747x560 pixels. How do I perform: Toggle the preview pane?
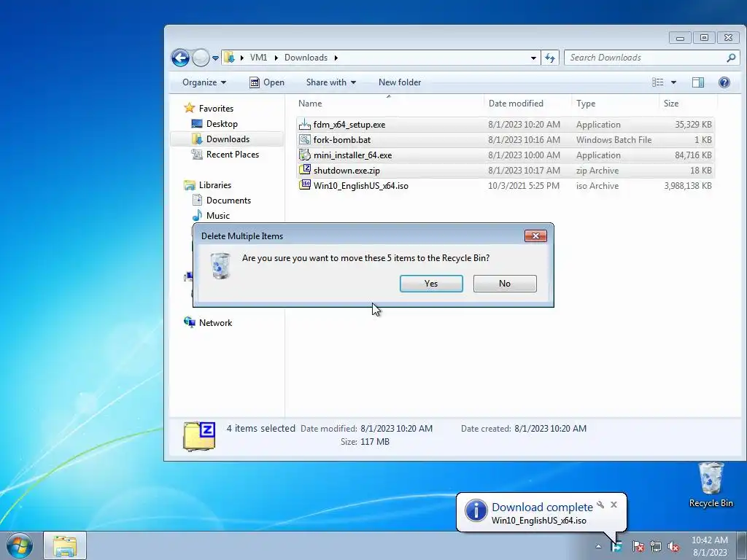pyautogui.click(x=698, y=82)
